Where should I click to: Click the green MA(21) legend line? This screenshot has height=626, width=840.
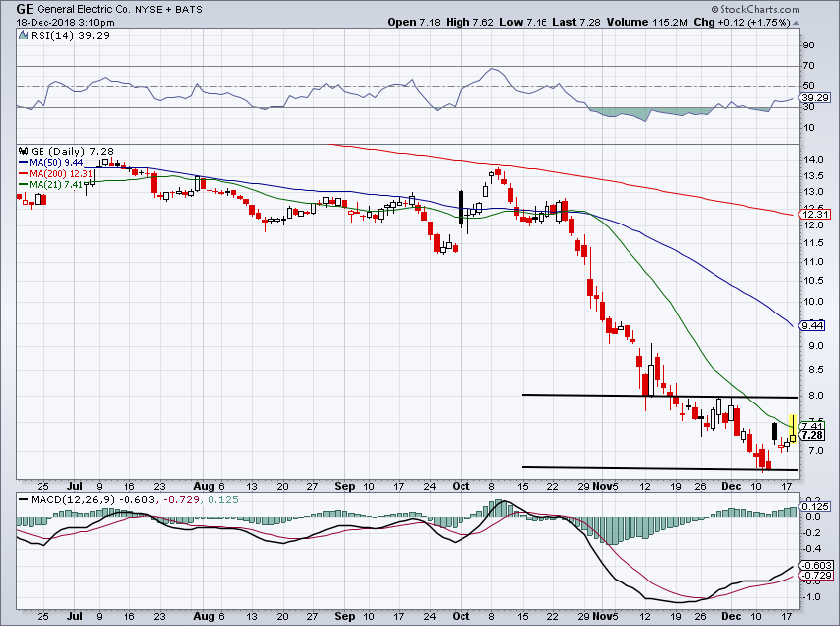(x=23, y=184)
